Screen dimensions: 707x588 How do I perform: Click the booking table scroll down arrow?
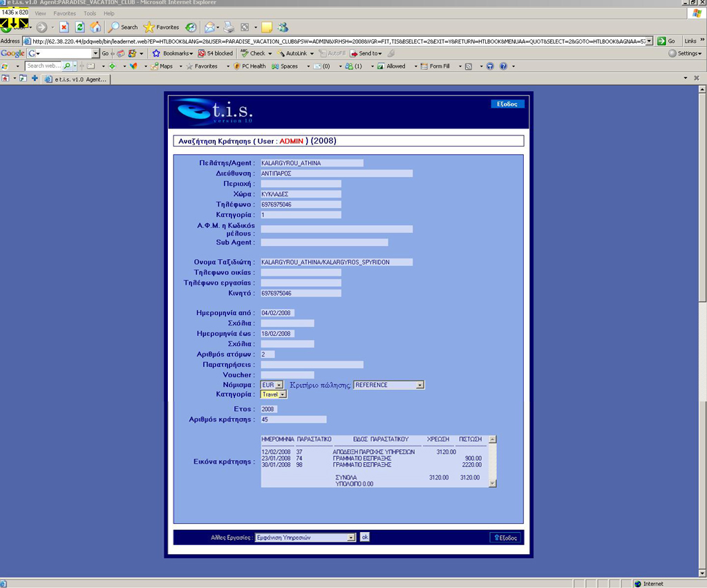click(x=492, y=484)
